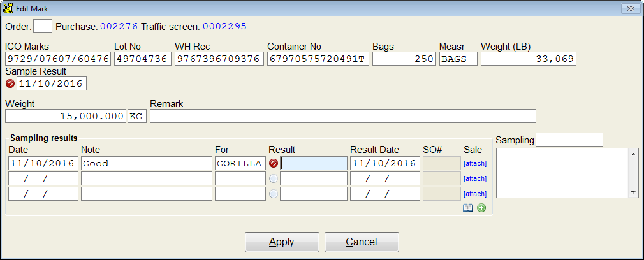This screenshot has width=644, height=260.
Task: Click first row attach link
Action: (x=475, y=164)
